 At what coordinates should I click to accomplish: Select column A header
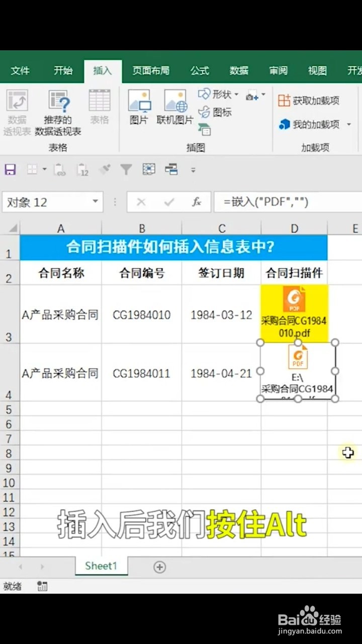click(61, 229)
